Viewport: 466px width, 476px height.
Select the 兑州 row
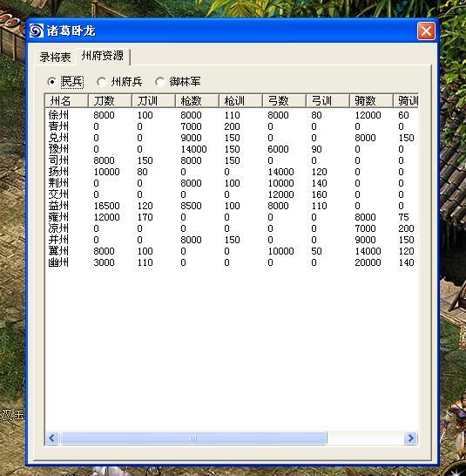(x=232, y=138)
